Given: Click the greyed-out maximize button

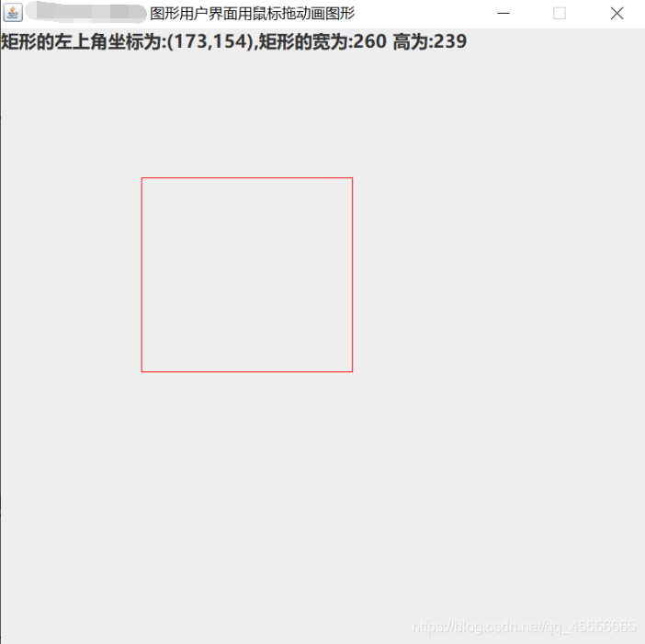Looking at the screenshot, I should [560, 13].
